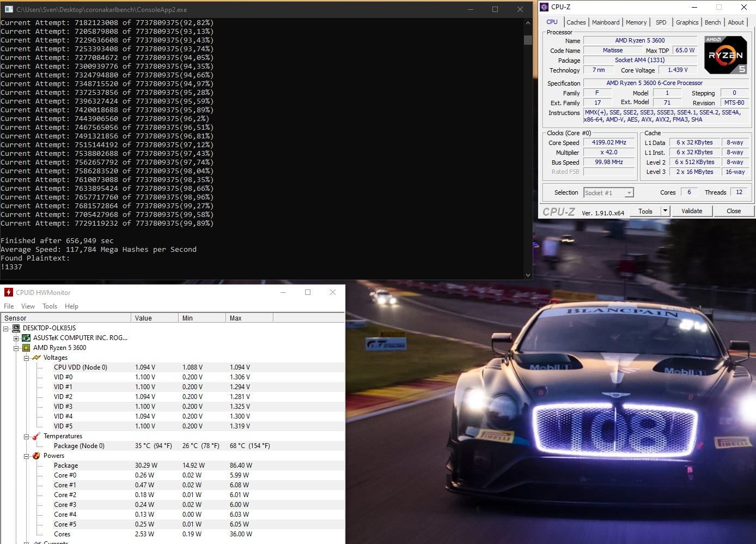This screenshot has width=756, height=544.
Task: Select the CPU tab in CPU-Z
Action: (x=552, y=22)
